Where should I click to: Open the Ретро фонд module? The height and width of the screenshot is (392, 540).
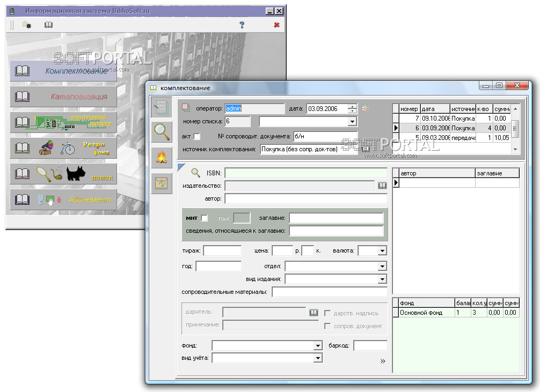(63, 149)
